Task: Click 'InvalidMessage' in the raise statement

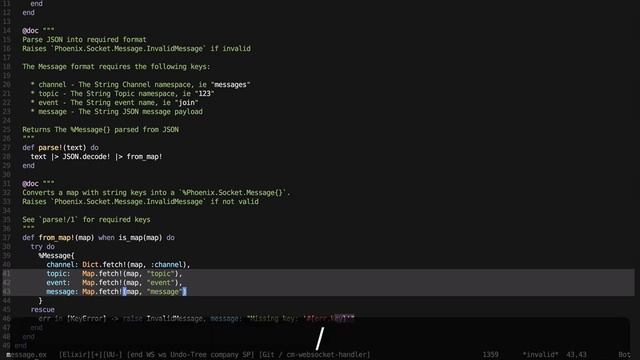Action: [174, 318]
